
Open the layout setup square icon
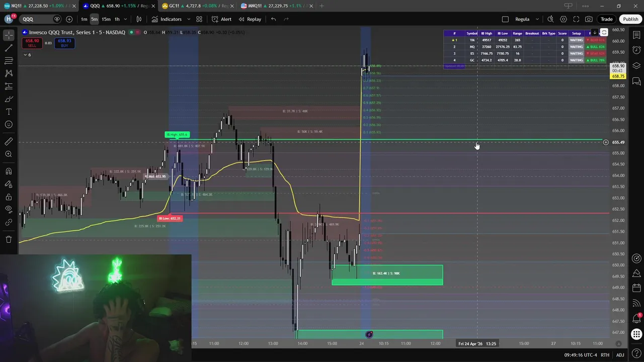pos(505,19)
